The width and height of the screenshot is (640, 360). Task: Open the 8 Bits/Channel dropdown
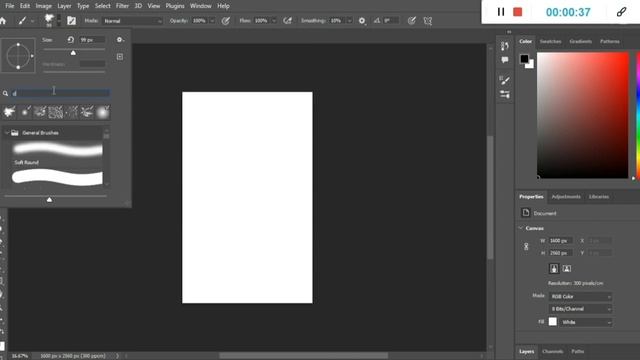580,309
